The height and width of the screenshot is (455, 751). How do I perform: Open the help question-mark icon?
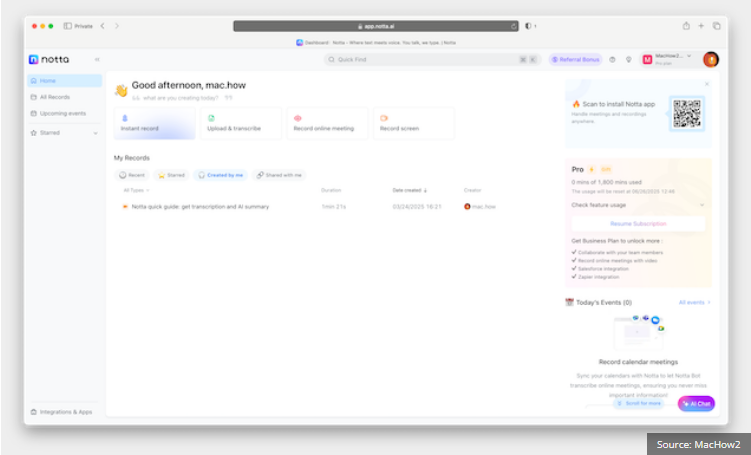coord(612,59)
